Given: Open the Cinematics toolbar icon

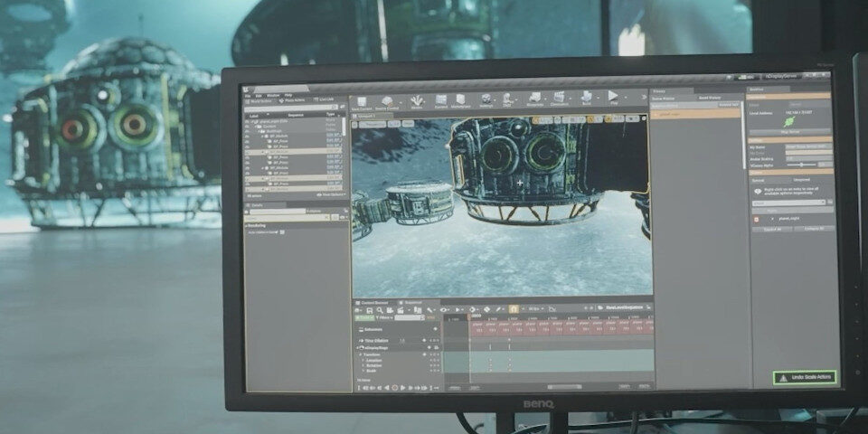Looking at the screenshot, I should click(559, 99).
